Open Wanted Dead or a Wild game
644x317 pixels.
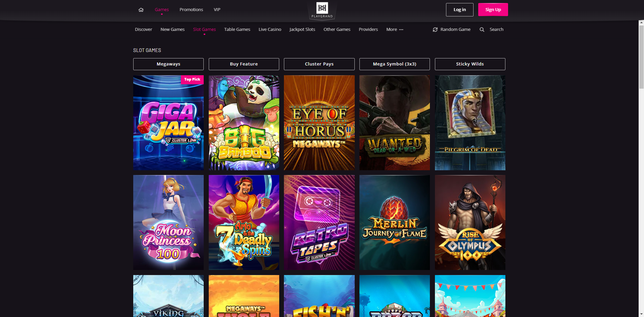[395, 123]
